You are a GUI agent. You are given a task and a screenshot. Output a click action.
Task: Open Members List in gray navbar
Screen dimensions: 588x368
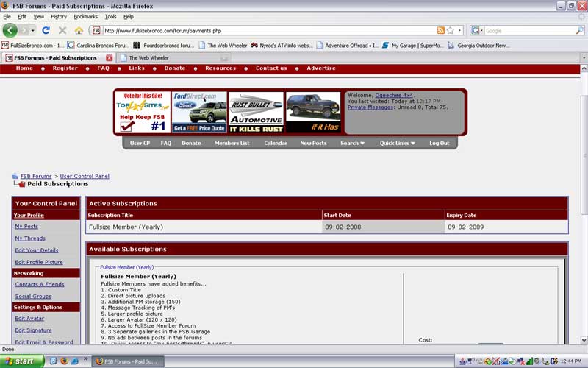coord(232,143)
